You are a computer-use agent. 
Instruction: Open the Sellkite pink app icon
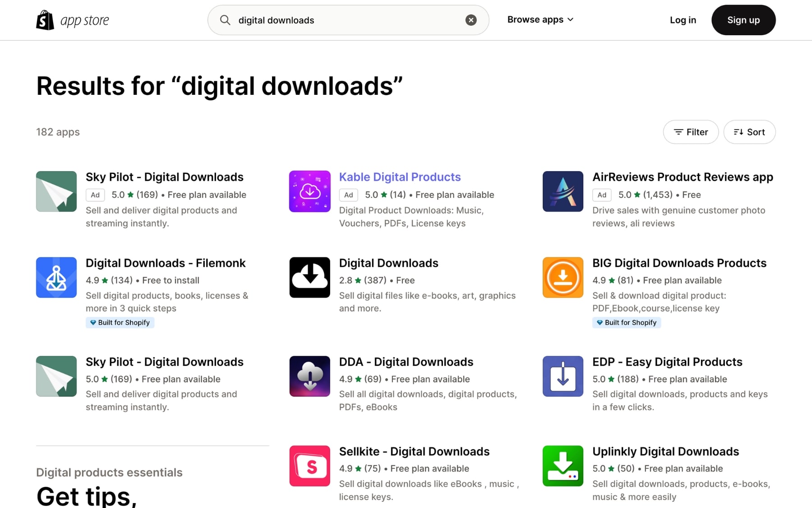[309, 466]
